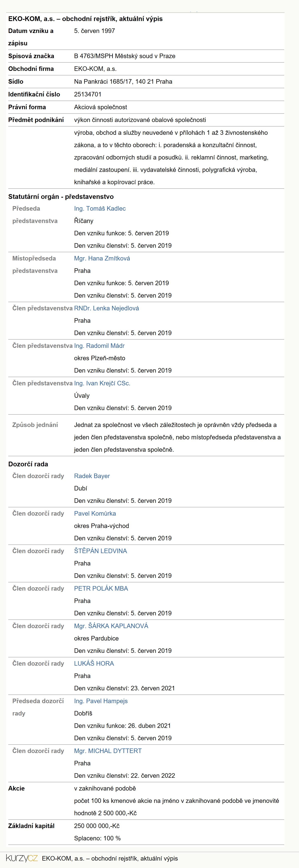Open Pavel Komůrka profile link
Image resolution: width=299 pixels, height=868 pixels.
click(x=95, y=513)
